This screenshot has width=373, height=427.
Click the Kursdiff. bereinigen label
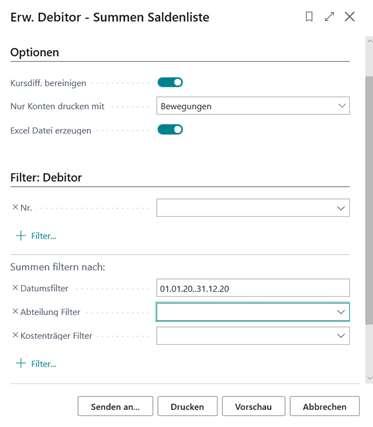(48, 83)
